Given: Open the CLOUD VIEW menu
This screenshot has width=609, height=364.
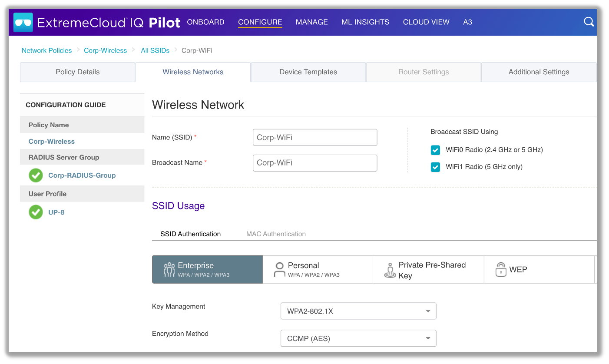Looking at the screenshot, I should [426, 22].
